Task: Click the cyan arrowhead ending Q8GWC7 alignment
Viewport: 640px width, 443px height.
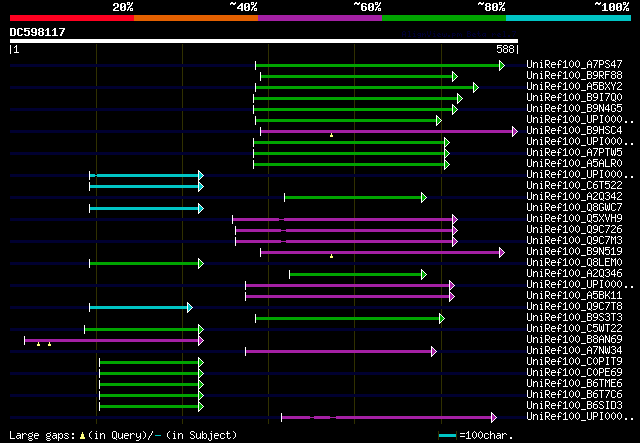Action: pyautogui.click(x=201, y=209)
